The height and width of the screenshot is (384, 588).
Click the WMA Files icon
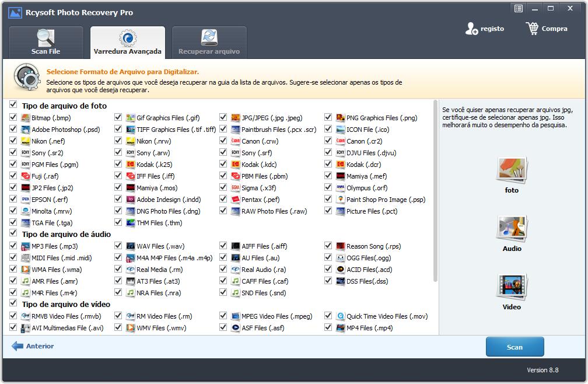[x=26, y=270]
